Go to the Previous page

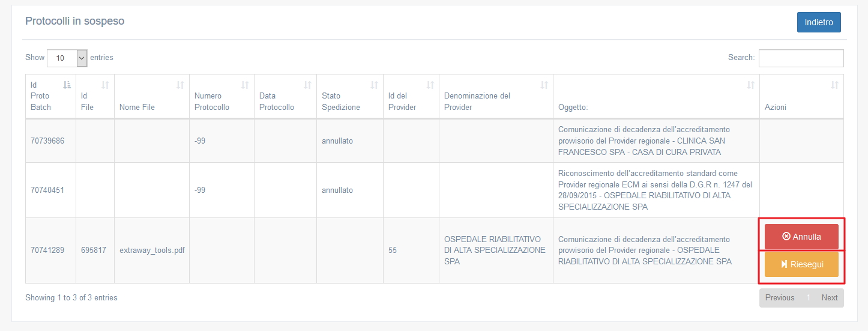pyautogui.click(x=780, y=298)
